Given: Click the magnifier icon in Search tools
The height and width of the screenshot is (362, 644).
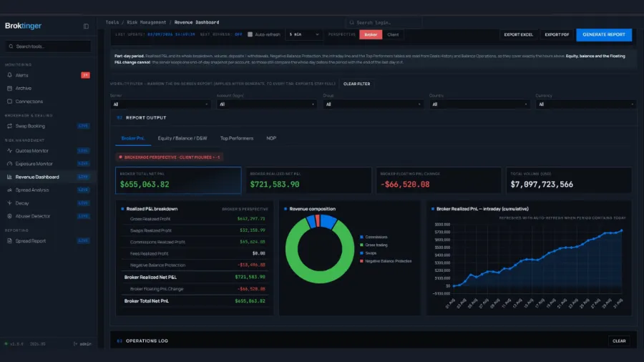Looking at the screenshot, I should (x=11, y=47).
